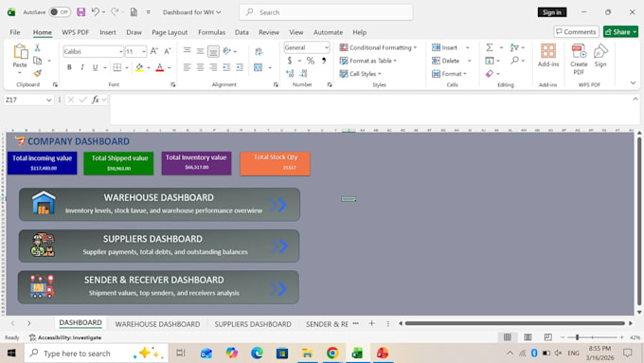Click Create PDF in WPS PDF group
Screen dimensions: 644x363
pyautogui.click(x=579, y=59)
